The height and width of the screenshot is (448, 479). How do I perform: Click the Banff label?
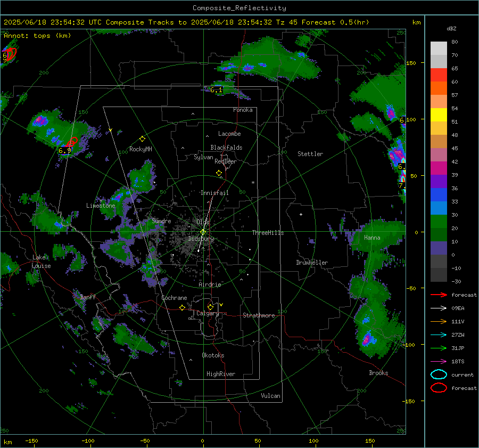click(88, 297)
